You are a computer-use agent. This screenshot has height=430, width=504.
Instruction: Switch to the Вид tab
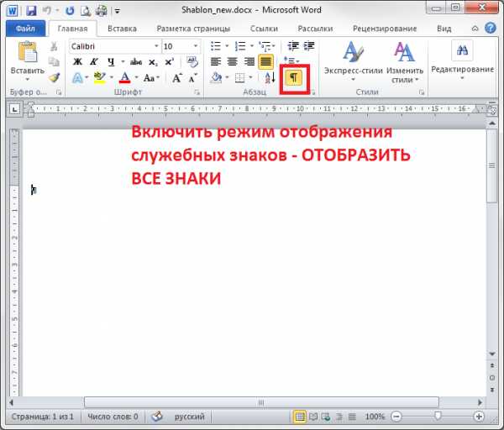pyautogui.click(x=444, y=29)
